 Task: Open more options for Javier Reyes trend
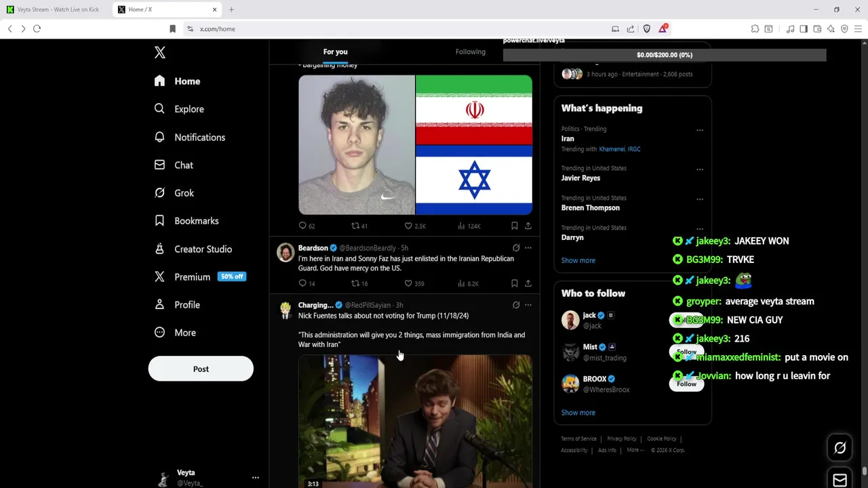pos(700,169)
